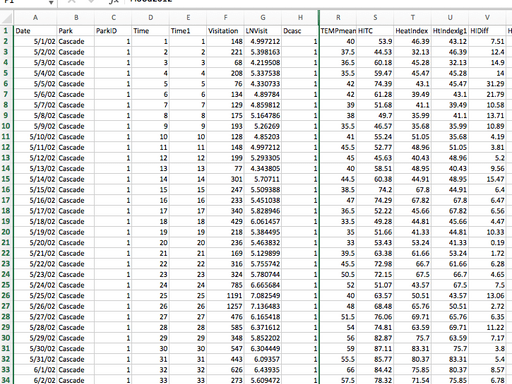Select LNVisit cell 7.136483
The width and height of the screenshot is (512, 384).
coord(263,306)
